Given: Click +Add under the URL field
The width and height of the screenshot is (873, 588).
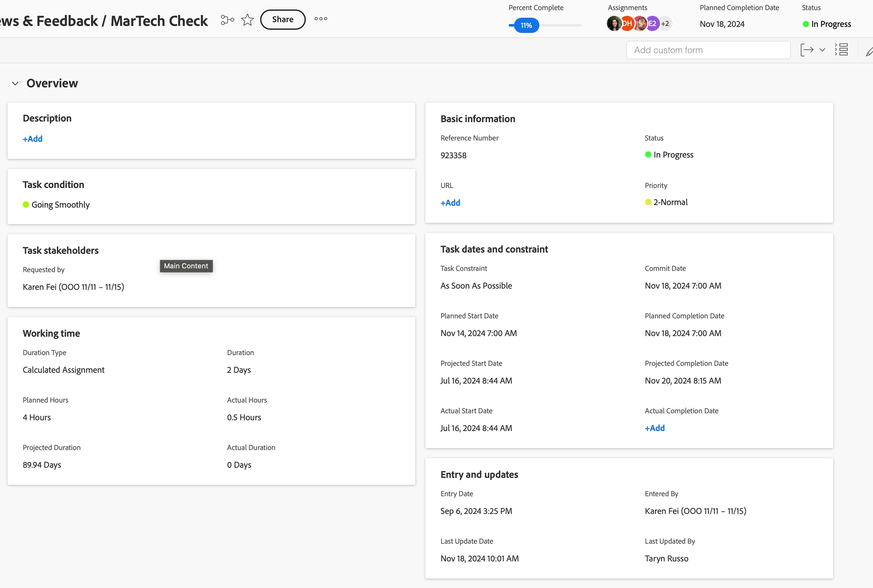Looking at the screenshot, I should pyautogui.click(x=450, y=203).
